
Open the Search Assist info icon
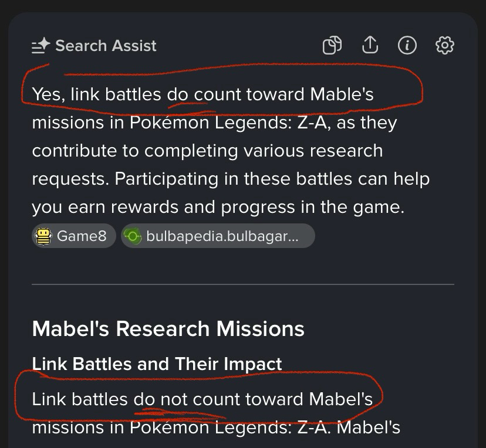(407, 45)
